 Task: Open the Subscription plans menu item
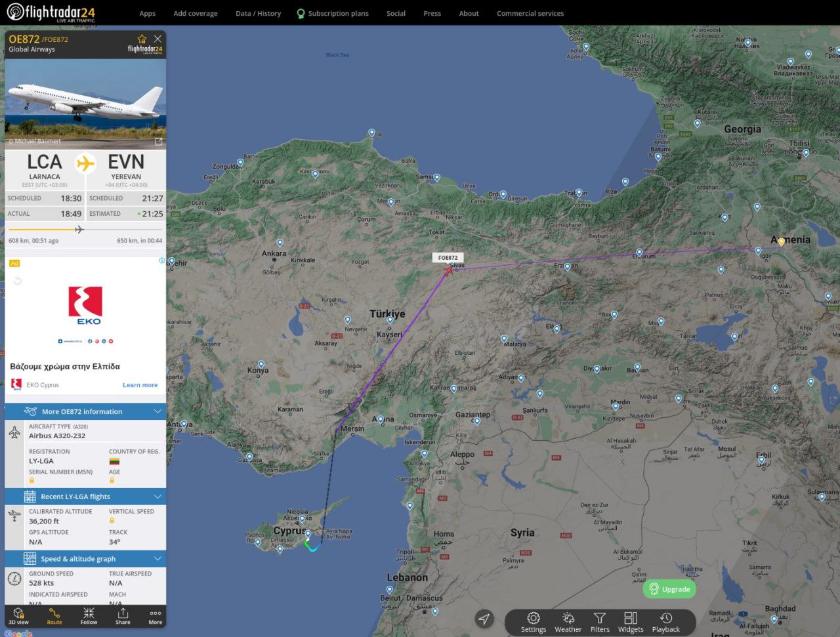tap(338, 13)
